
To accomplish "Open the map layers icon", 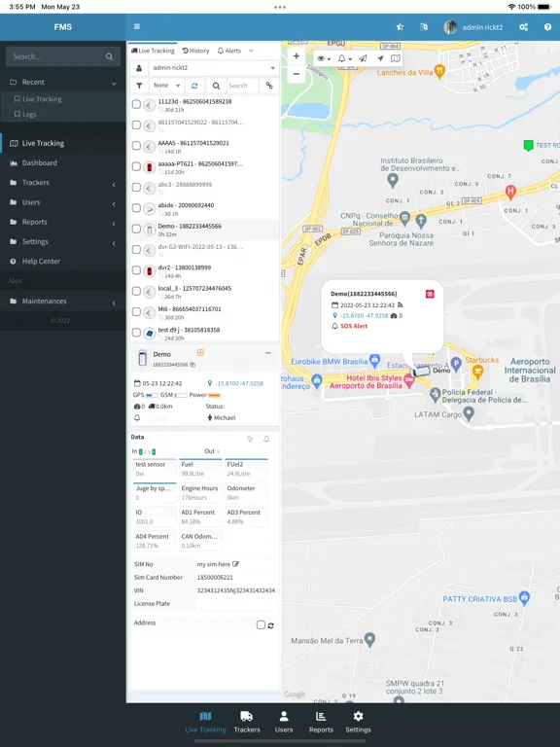I will click(396, 58).
